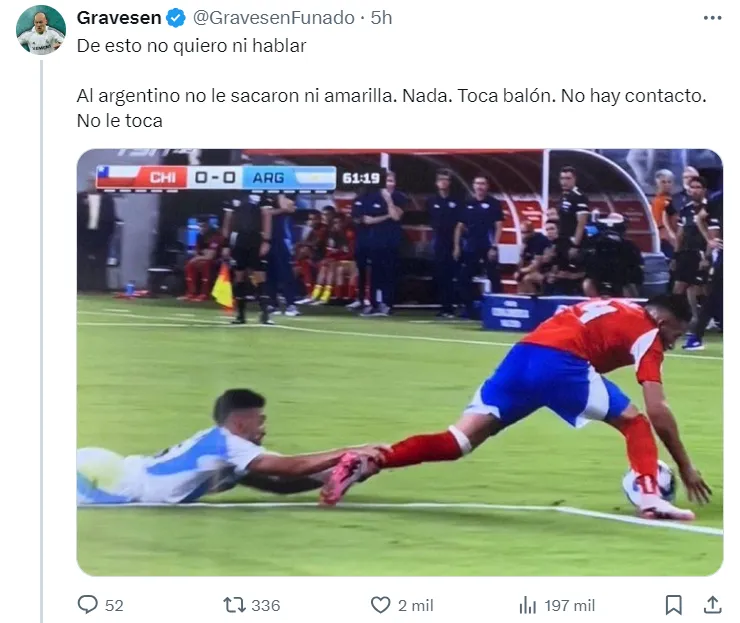
Task: Click the @GravesenFunado handle
Action: (274, 18)
